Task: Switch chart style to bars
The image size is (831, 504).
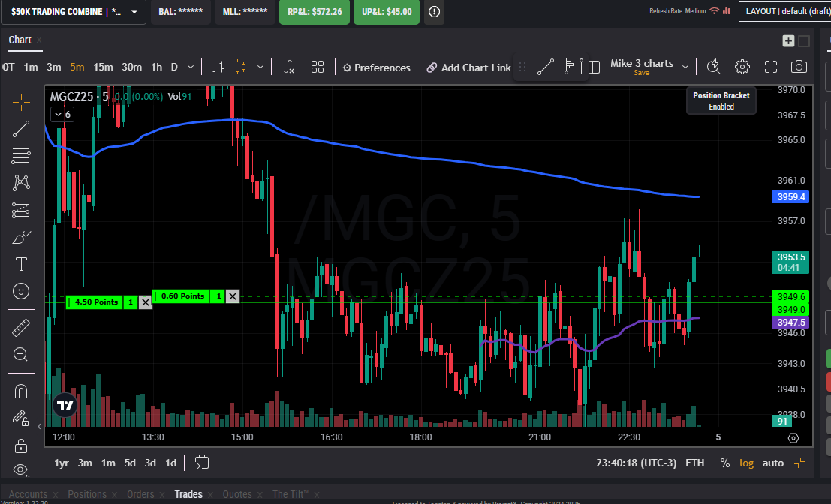Action: (218, 67)
